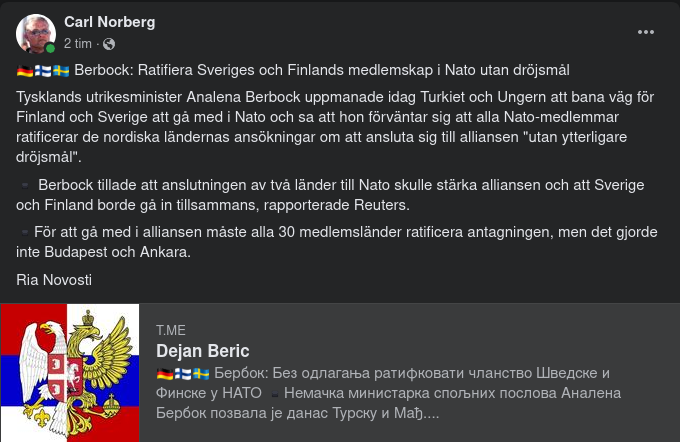Click German flag emoji in link preview
Screen dimensions: 680x442
[x=165, y=373]
